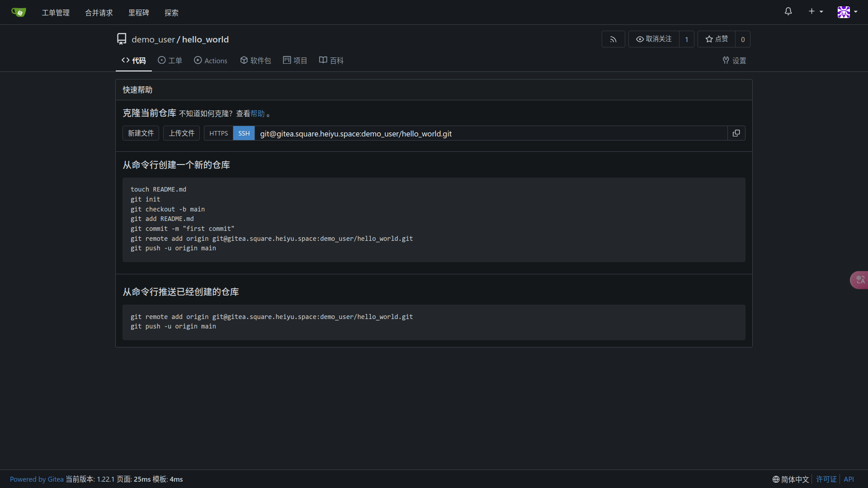Click the 从命令行推送已经创建的仓库 heading
The width and height of the screenshot is (868, 488).
pyautogui.click(x=181, y=292)
